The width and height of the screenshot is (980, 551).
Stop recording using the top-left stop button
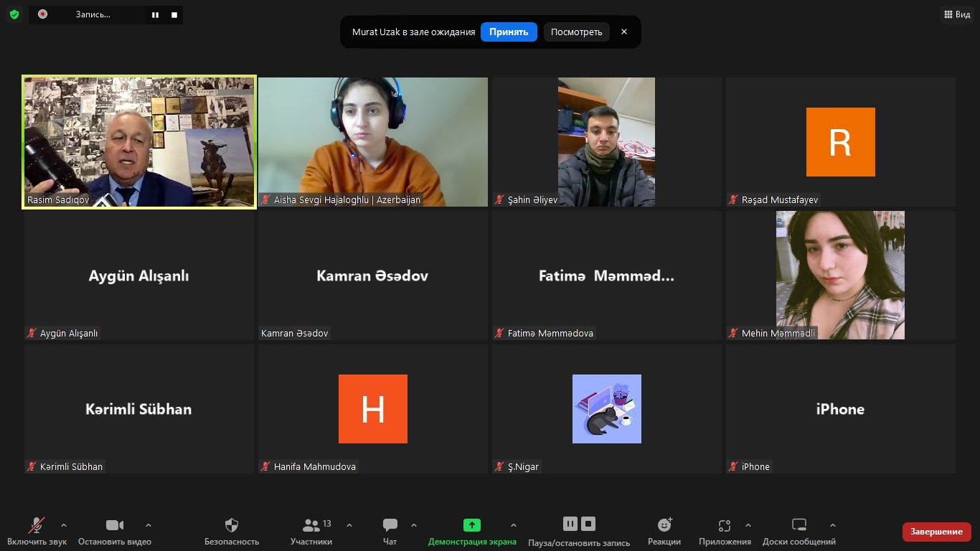174,14
